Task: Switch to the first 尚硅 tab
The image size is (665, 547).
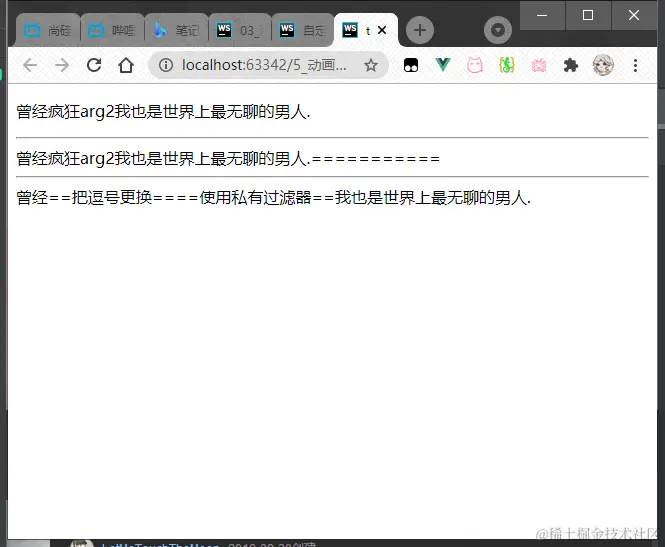Action: coord(48,30)
